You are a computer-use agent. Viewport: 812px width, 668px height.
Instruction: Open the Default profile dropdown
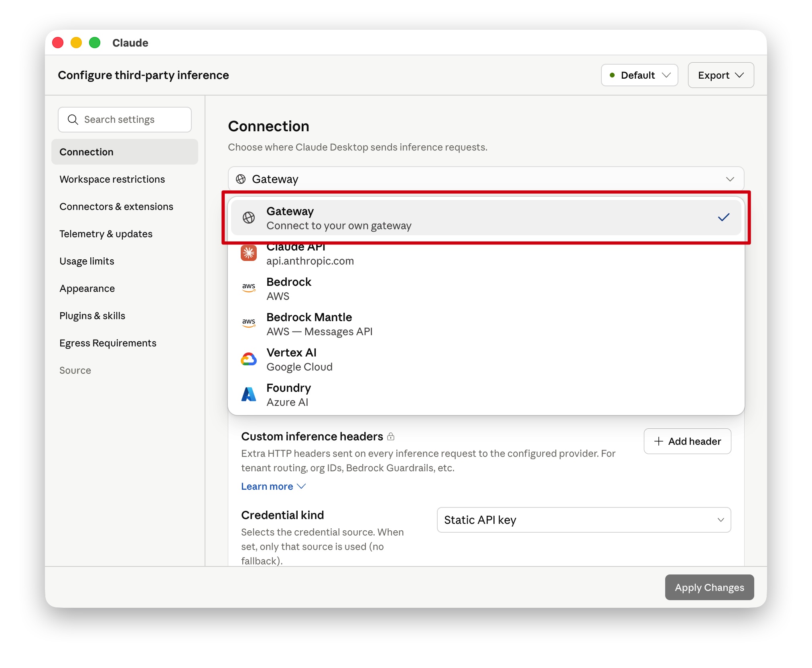coord(639,75)
